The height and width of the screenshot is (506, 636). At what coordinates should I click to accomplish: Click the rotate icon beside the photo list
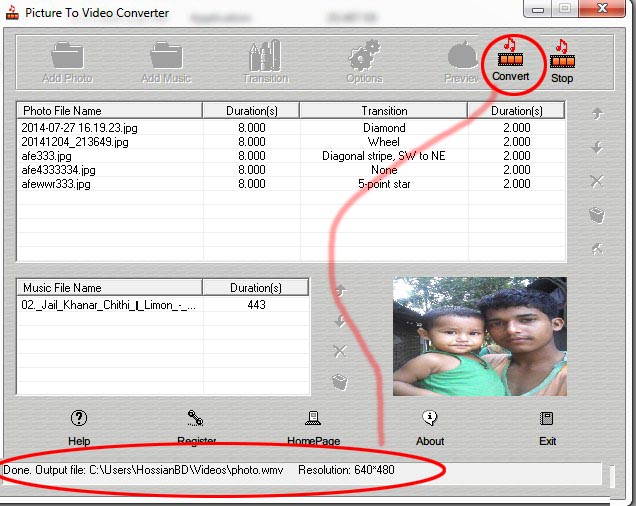(x=597, y=248)
